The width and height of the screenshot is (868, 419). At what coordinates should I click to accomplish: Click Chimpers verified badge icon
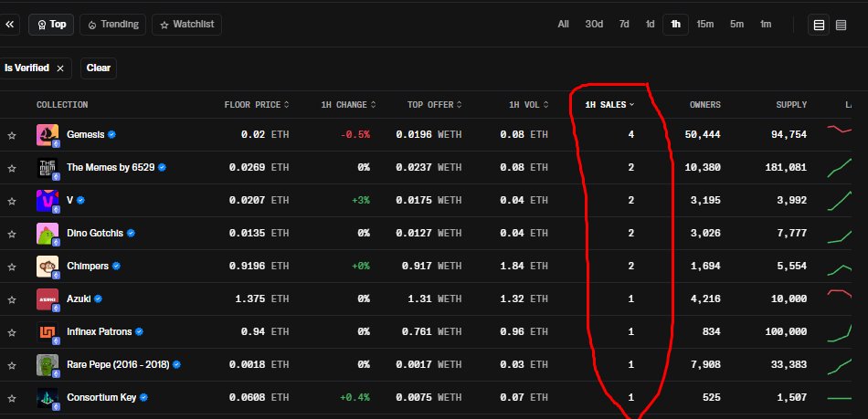116,266
